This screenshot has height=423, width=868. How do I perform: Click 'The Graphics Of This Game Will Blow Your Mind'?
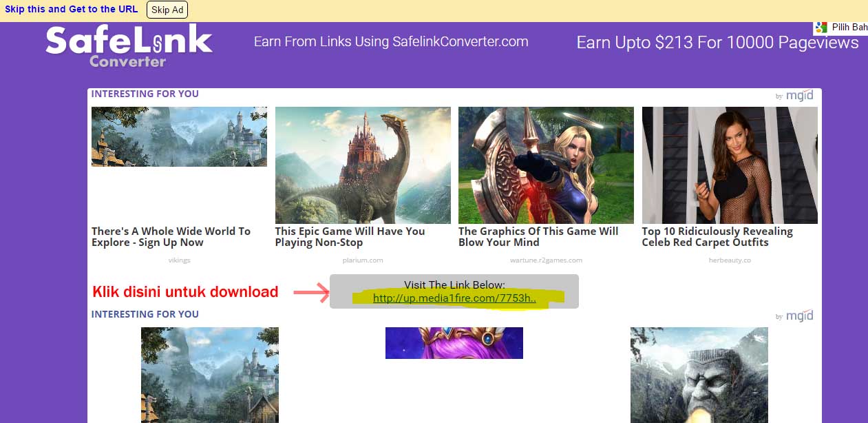click(538, 237)
